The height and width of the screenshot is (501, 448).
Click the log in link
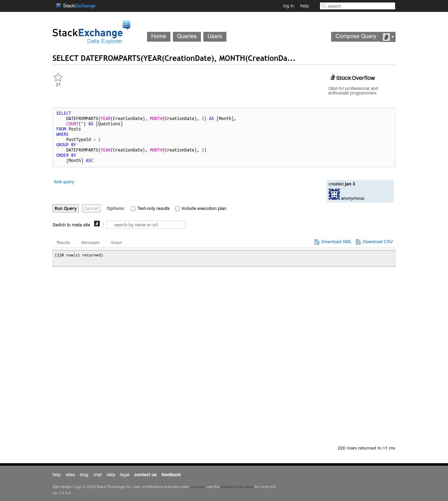tap(288, 6)
